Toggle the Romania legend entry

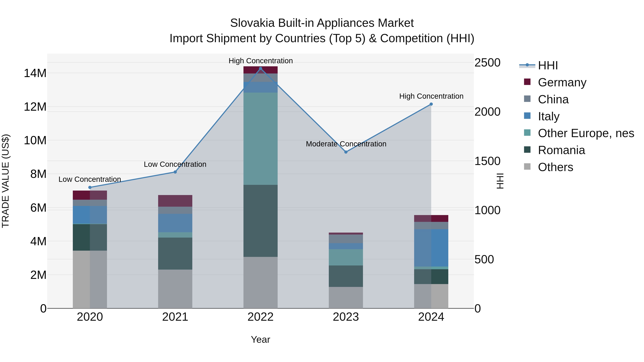(554, 150)
